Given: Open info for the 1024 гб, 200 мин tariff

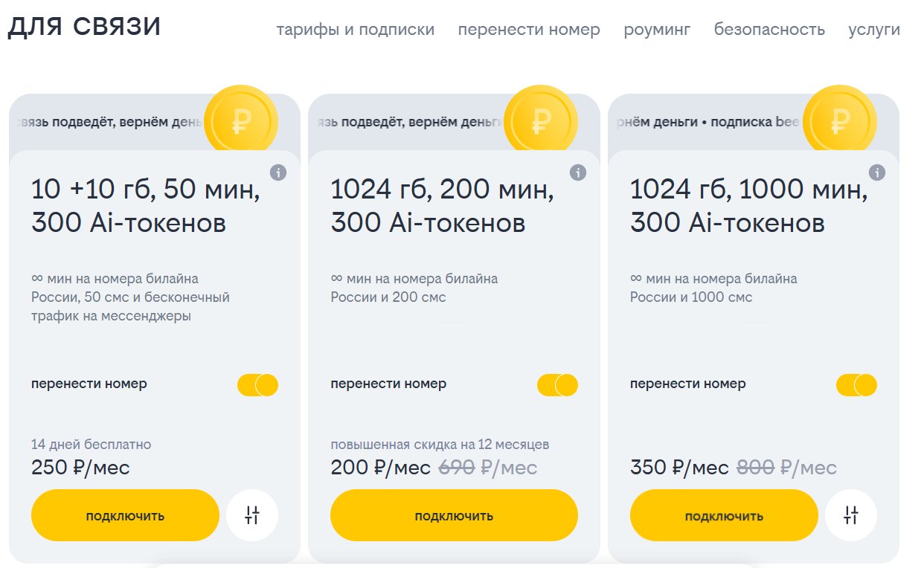Looking at the screenshot, I should tap(578, 172).
